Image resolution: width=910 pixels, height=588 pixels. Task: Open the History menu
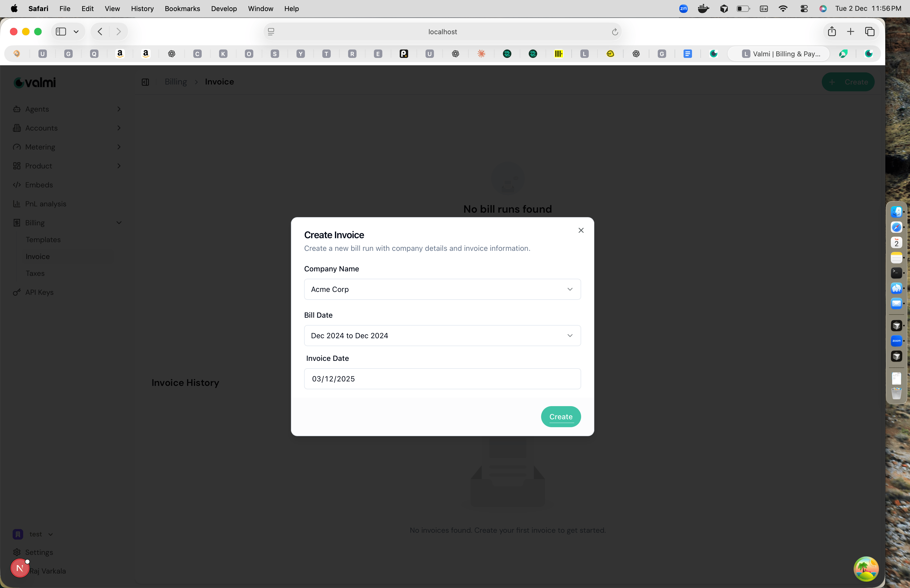[x=142, y=8]
